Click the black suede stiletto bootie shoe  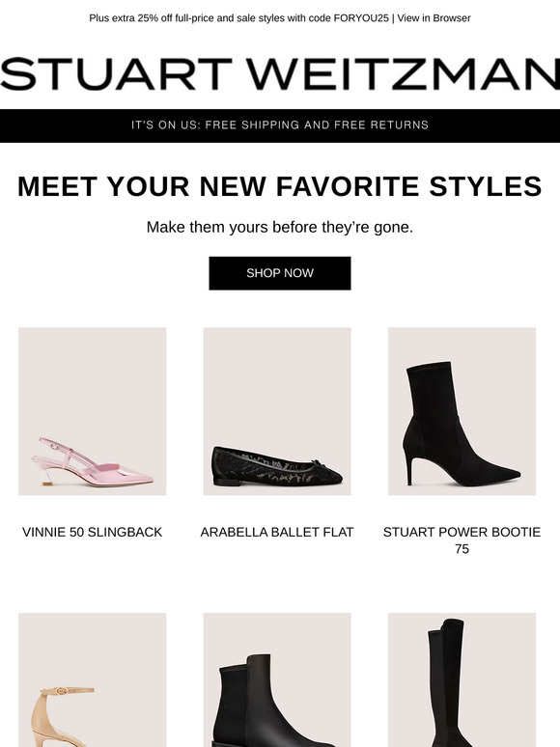pos(461,424)
